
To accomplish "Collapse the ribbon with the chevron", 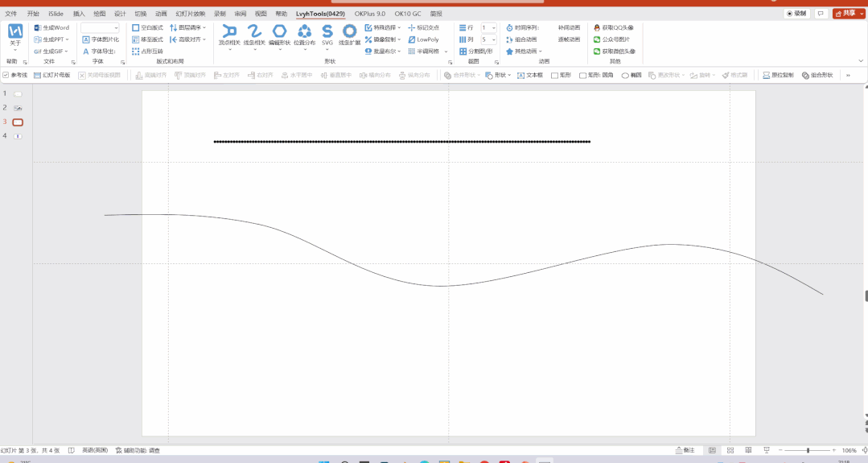I will pyautogui.click(x=860, y=61).
